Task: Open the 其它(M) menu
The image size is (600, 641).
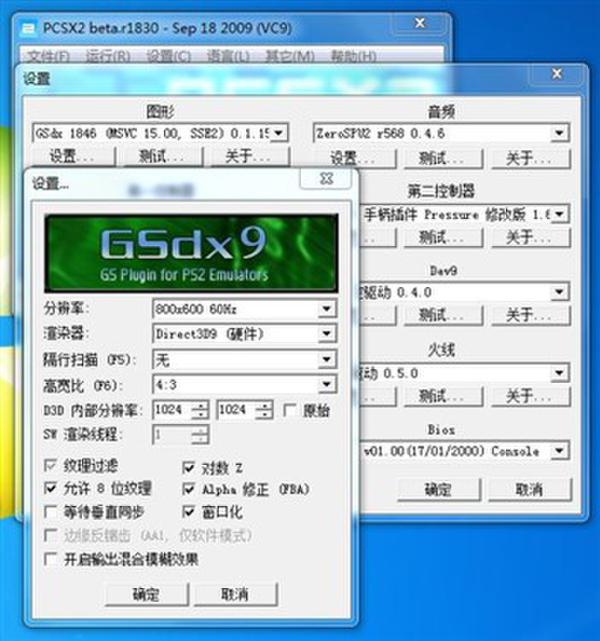Action: tap(290, 56)
